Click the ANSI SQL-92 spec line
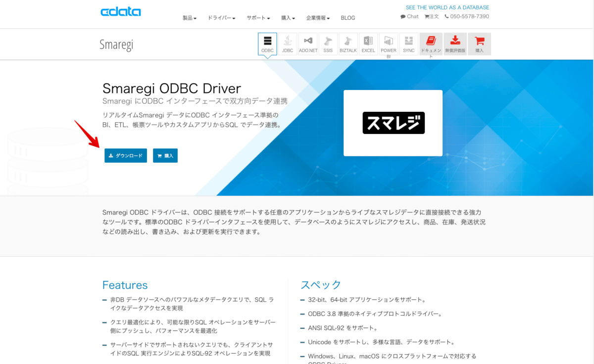 pos(343,328)
